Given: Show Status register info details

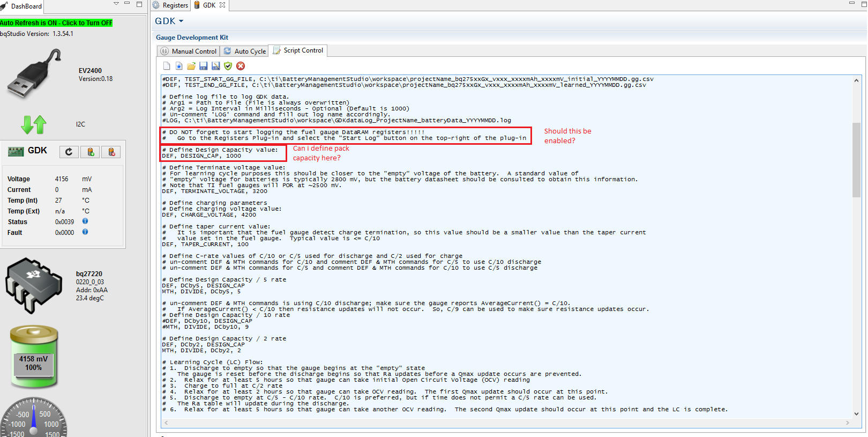Looking at the screenshot, I should click(85, 221).
